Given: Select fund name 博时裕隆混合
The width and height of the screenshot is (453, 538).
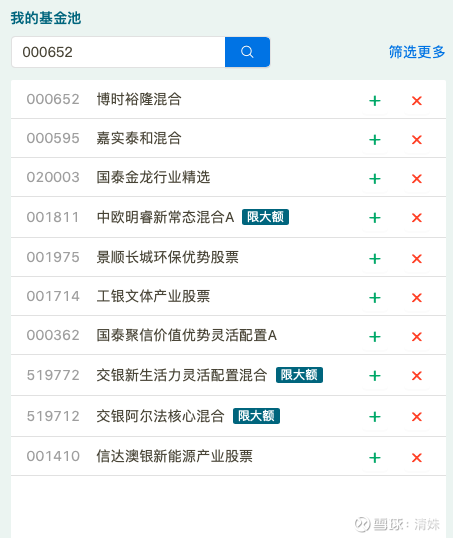Looking at the screenshot, I should point(139,99).
